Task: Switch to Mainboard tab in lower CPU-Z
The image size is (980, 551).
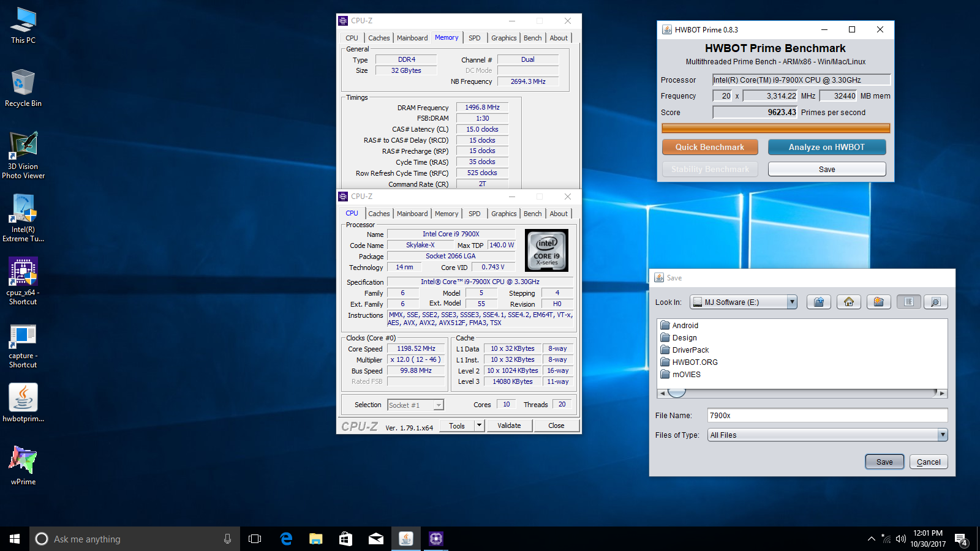Action: click(412, 214)
